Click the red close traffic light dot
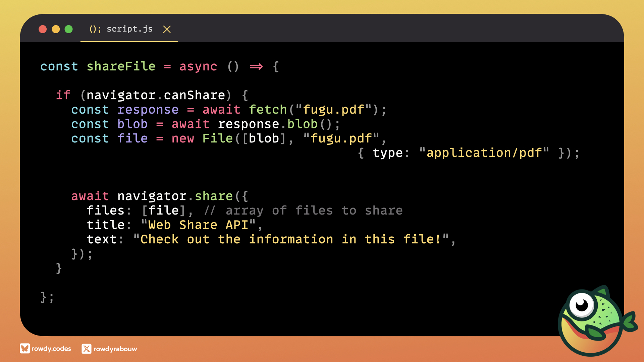Screen dimensions: 644x362 (x=43, y=29)
